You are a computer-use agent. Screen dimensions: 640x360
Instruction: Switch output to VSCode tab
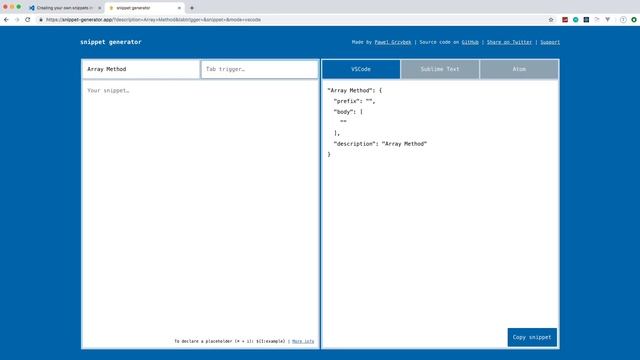(361, 69)
